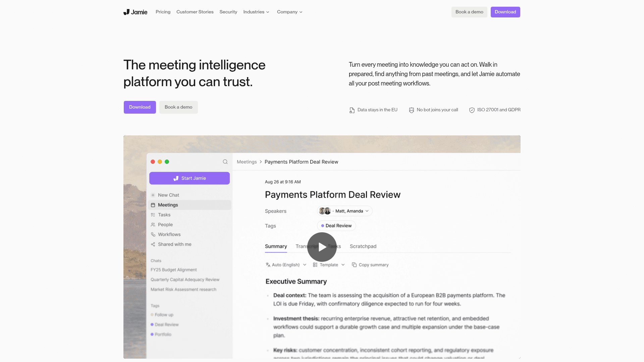Click the yellow window dot in app mockup
This screenshot has width=644, height=362.
160,162
